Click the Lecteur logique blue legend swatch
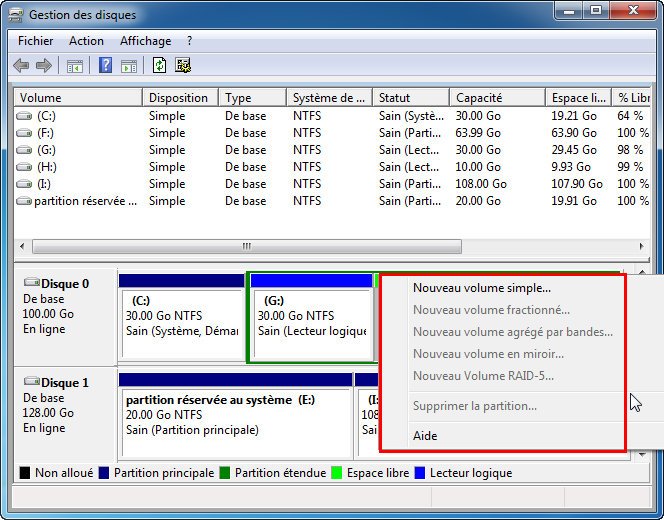 point(420,473)
